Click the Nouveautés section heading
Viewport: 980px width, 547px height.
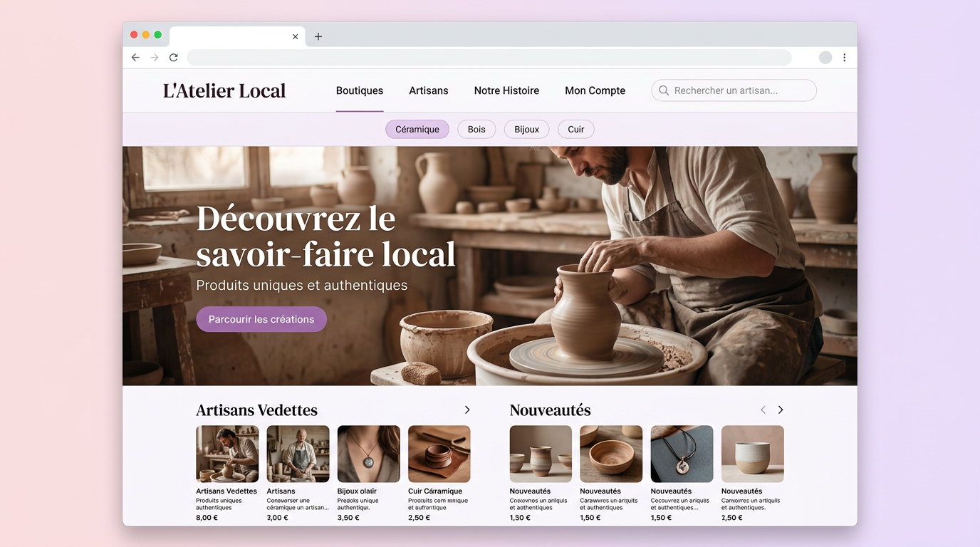[x=550, y=410]
